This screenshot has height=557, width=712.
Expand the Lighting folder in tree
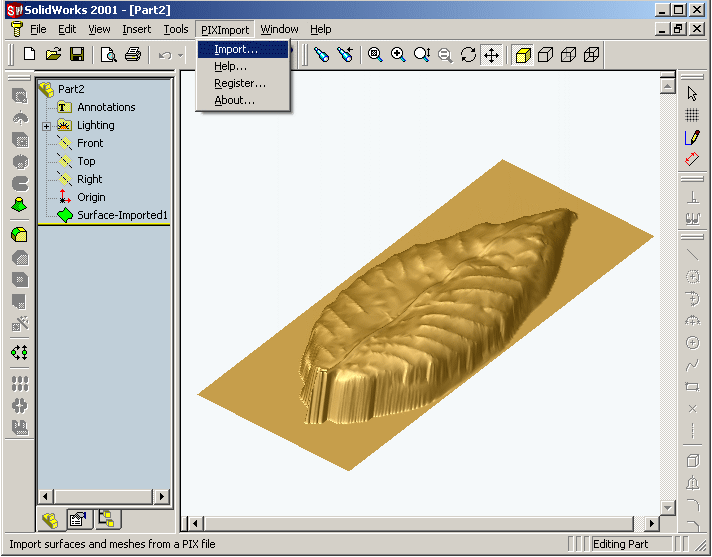click(46, 126)
